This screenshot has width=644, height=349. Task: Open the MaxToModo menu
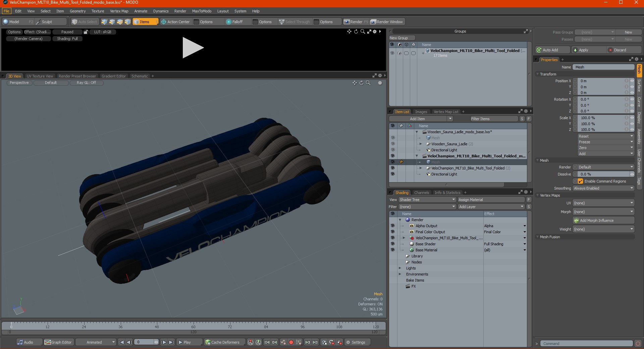pyautogui.click(x=202, y=11)
